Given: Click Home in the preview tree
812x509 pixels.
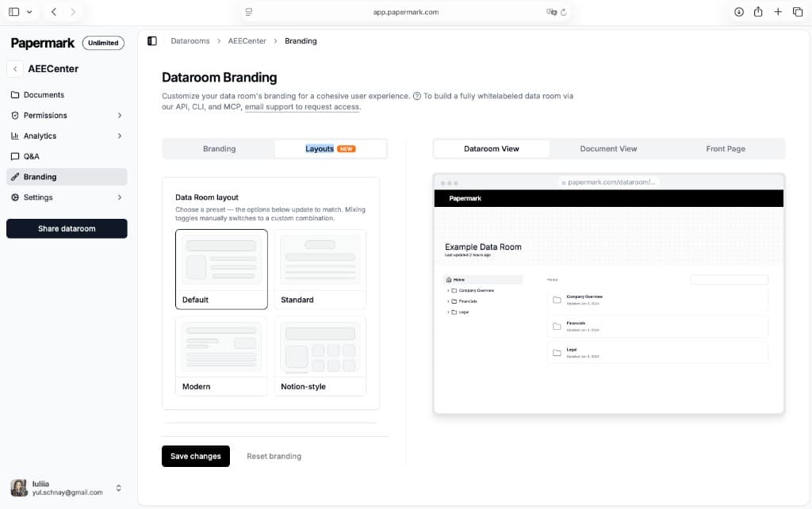Looking at the screenshot, I should pyautogui.click(x=483, y=280).
